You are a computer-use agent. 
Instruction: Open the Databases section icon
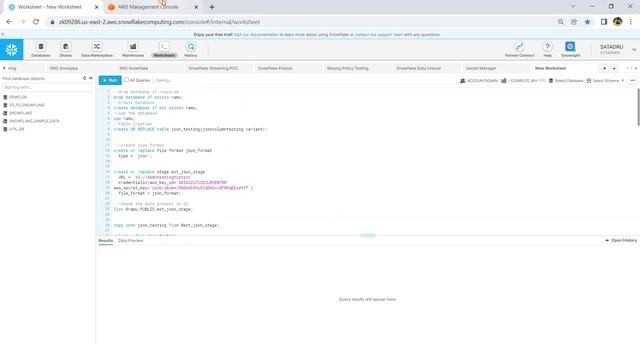(x=41, y=49)
